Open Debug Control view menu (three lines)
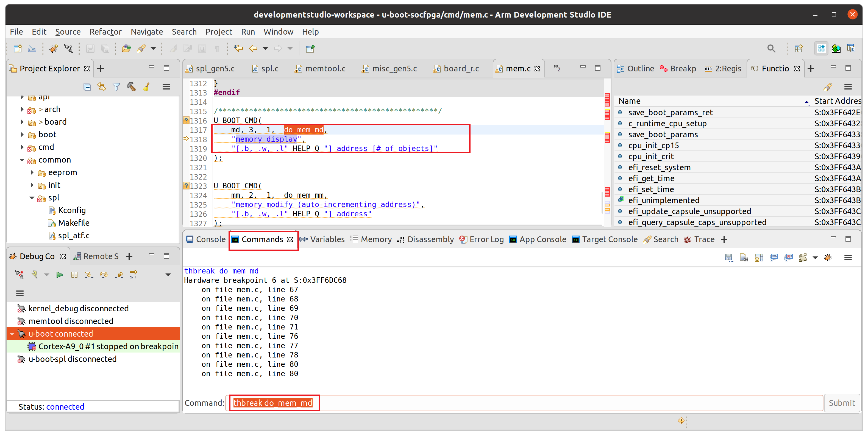 20,293
